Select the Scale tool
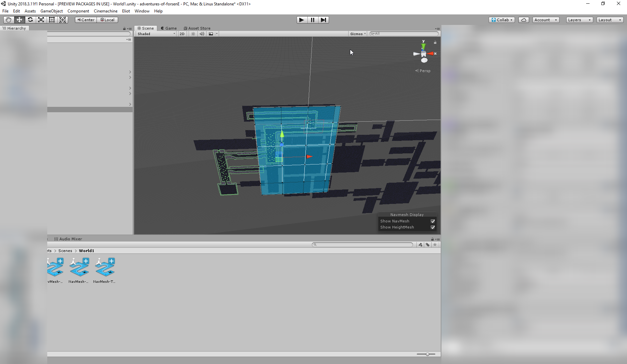This screenshot has height=364, width=627. (41, 20)
